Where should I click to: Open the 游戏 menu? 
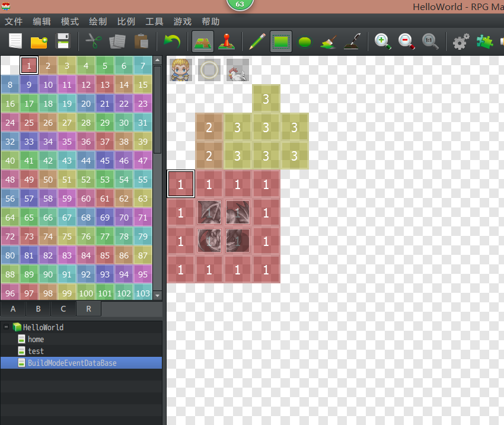[183, 21]
